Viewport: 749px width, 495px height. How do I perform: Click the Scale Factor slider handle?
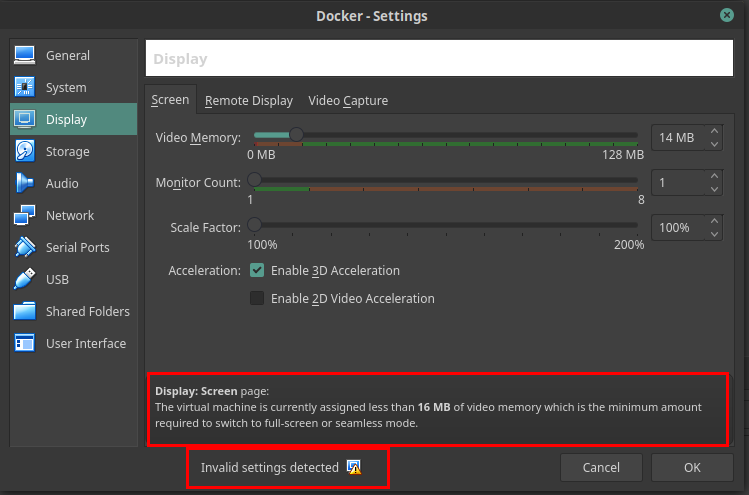pyautogui.click(x=254, y=224)
